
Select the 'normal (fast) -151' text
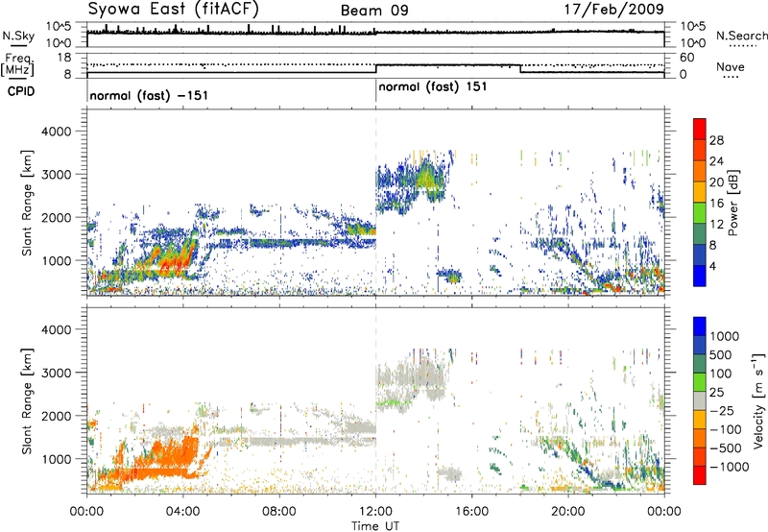pos(149,95)
